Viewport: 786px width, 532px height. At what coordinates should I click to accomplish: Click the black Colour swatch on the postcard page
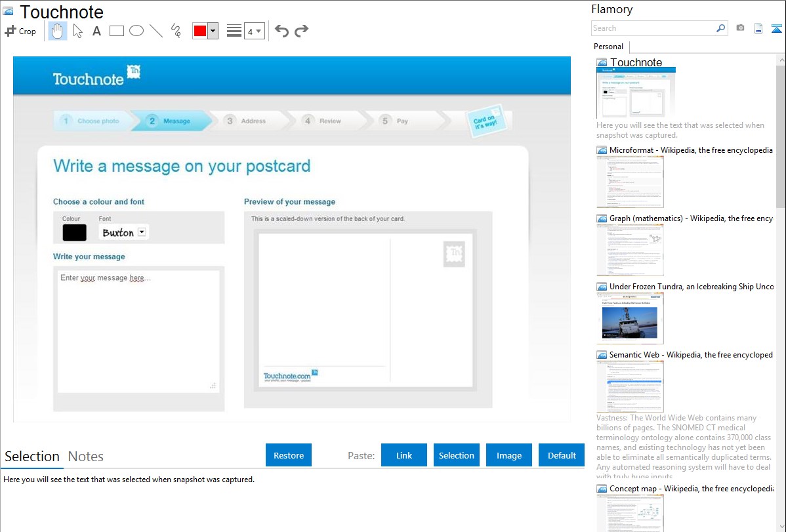[74, 233]
